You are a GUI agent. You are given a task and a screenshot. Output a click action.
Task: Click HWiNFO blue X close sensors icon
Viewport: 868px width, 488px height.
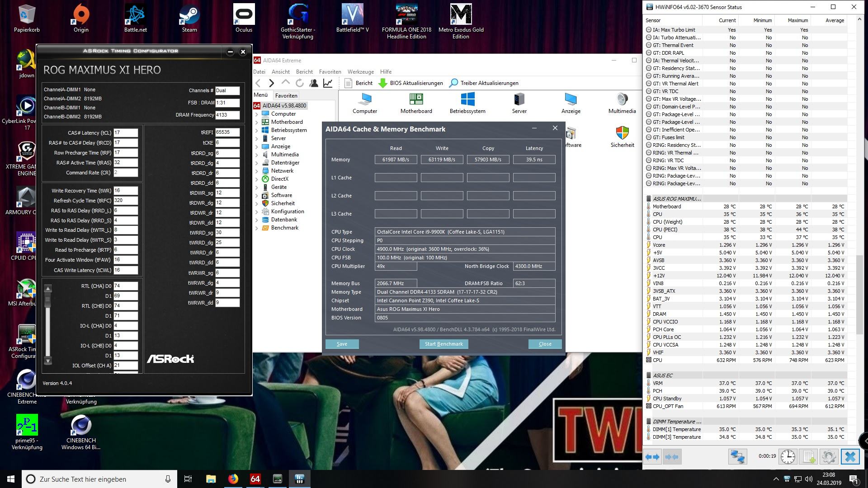click(850, 456)
